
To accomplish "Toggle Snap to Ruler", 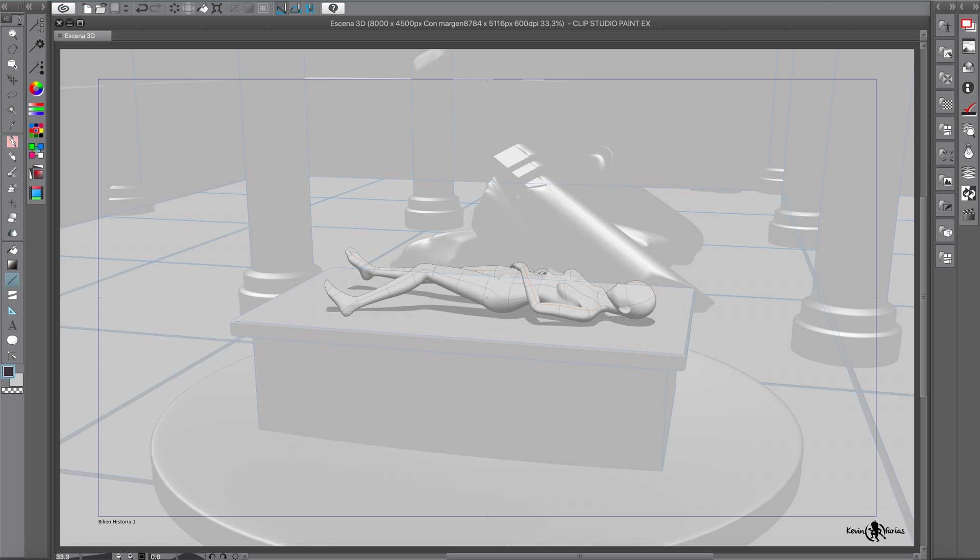I will pyautogui.click(x=281, y=8).
